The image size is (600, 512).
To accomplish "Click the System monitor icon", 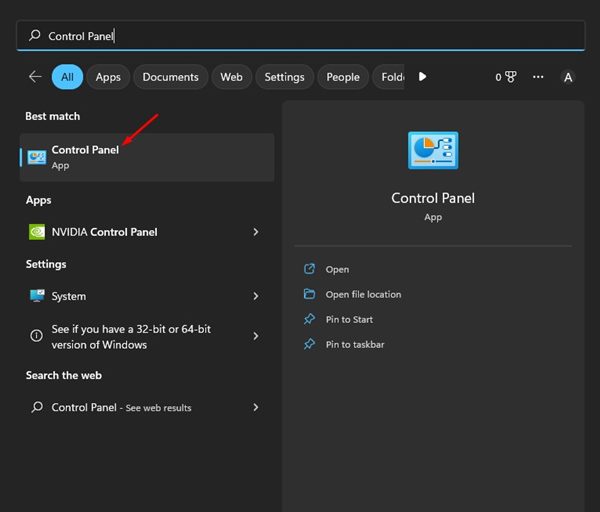I will [x=37, y=296].
